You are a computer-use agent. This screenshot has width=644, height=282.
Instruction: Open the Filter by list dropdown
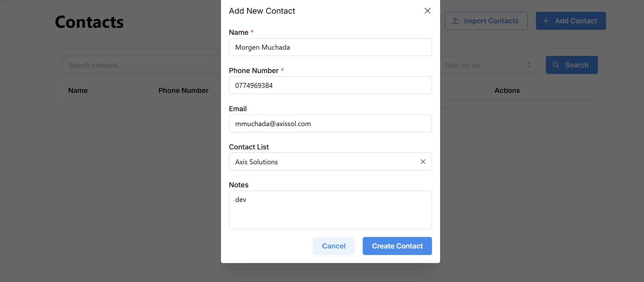click(x=488, y=65)
